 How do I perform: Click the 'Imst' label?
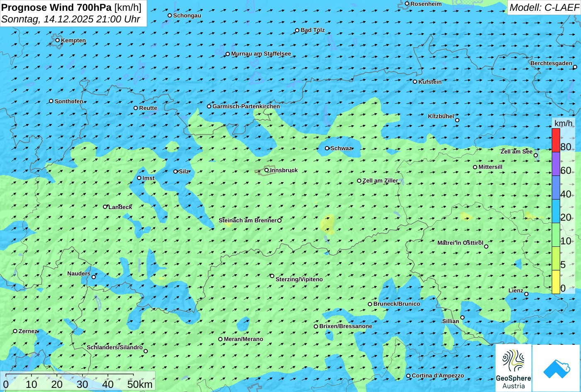click(x=149, y=178)
